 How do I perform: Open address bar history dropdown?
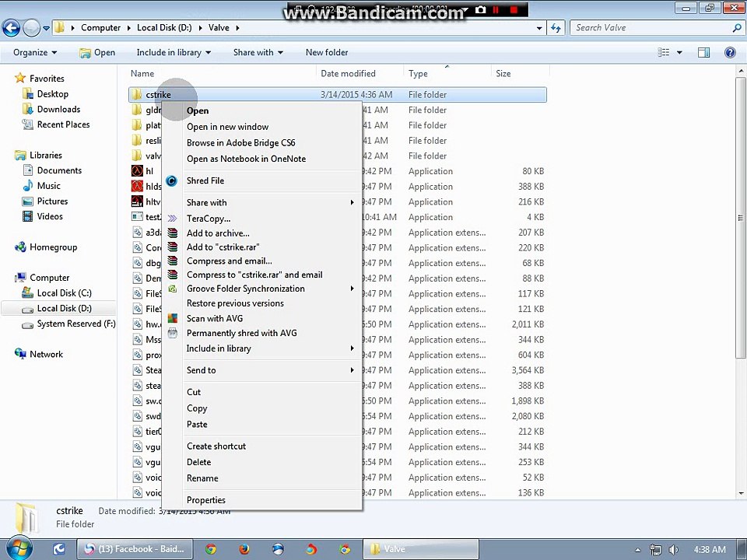coord(538,28)
